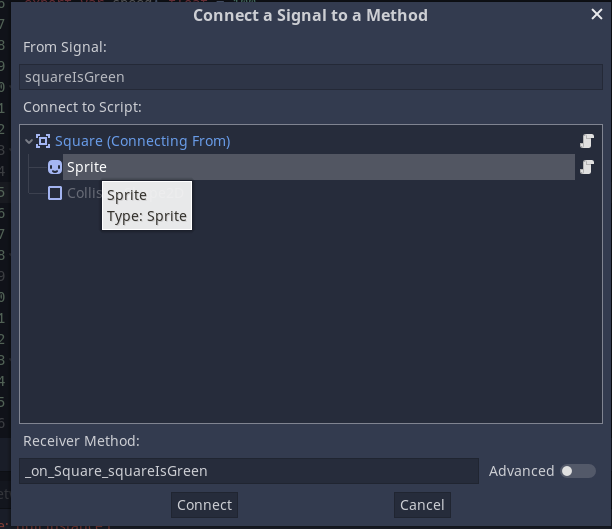Click the Receiver Method text field

point(249,471)
